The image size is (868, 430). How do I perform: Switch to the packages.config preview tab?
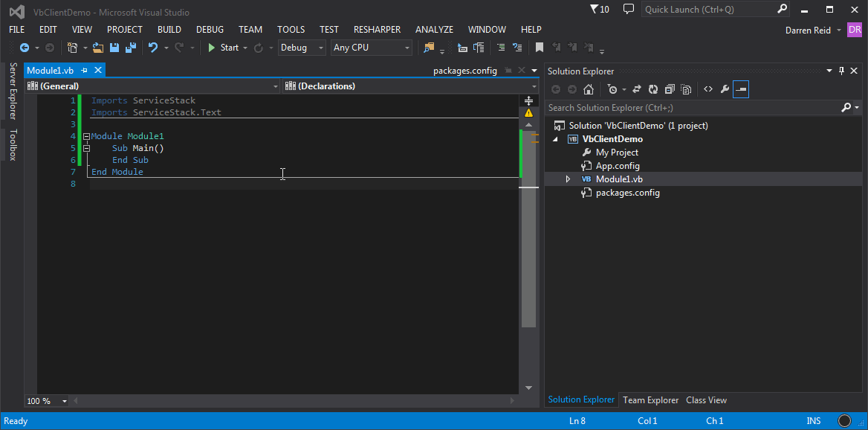(x=465, y=71)
